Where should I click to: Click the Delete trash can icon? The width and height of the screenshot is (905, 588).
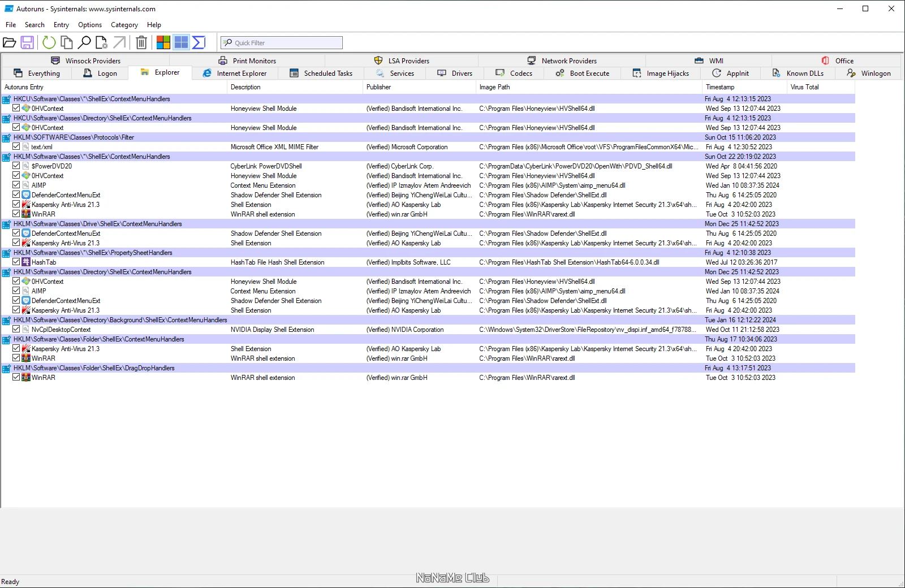click(141, 42)
